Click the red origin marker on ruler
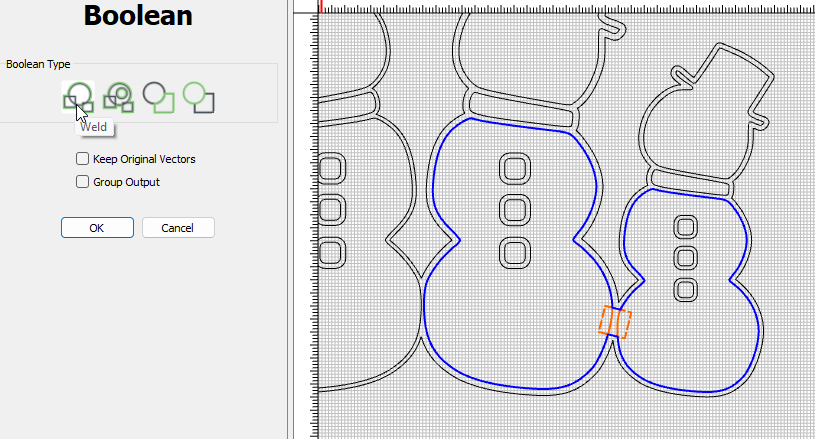The width and height of the screenshot is (815, 439). click(x=321, y=6)
